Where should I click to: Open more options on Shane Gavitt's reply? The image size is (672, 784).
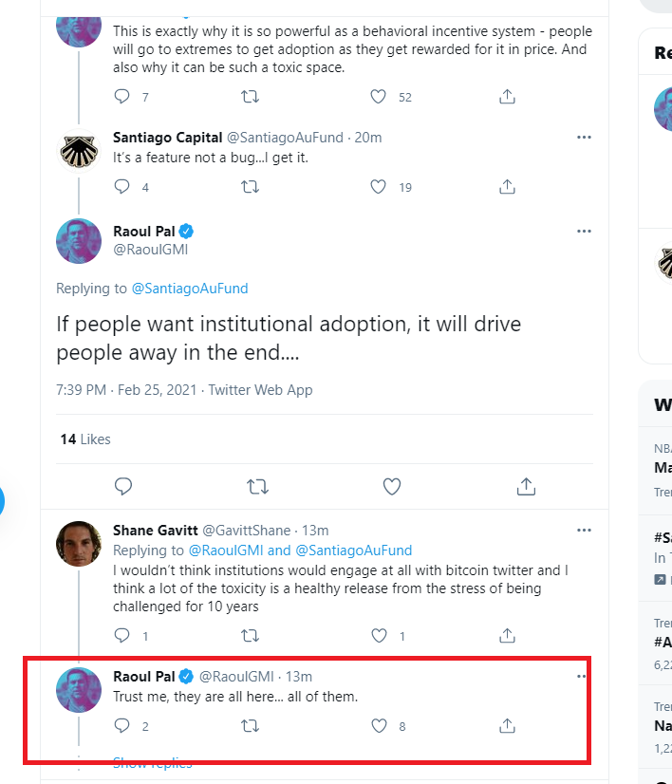[x=584, y=530]
